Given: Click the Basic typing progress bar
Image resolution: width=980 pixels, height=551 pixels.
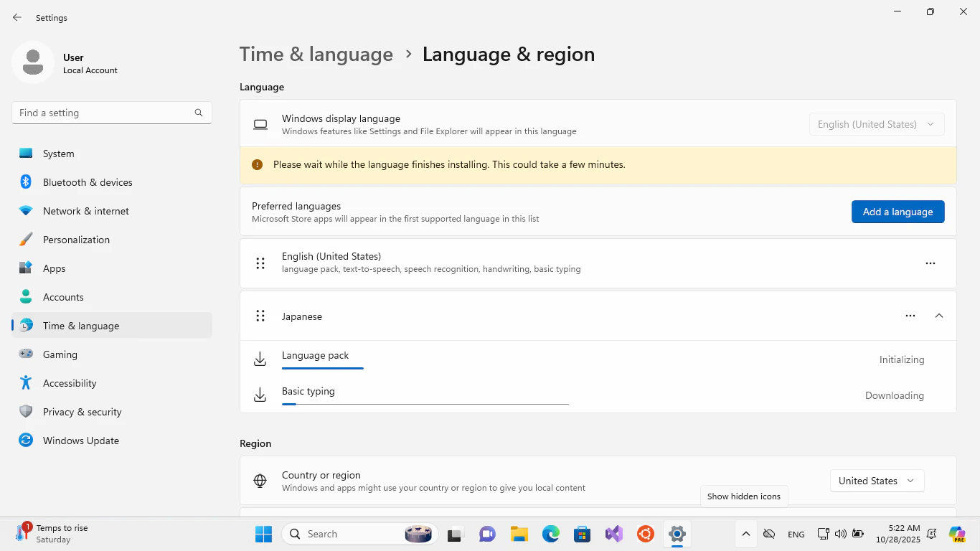Looking at the screenshot, I should tap(425, 404).
